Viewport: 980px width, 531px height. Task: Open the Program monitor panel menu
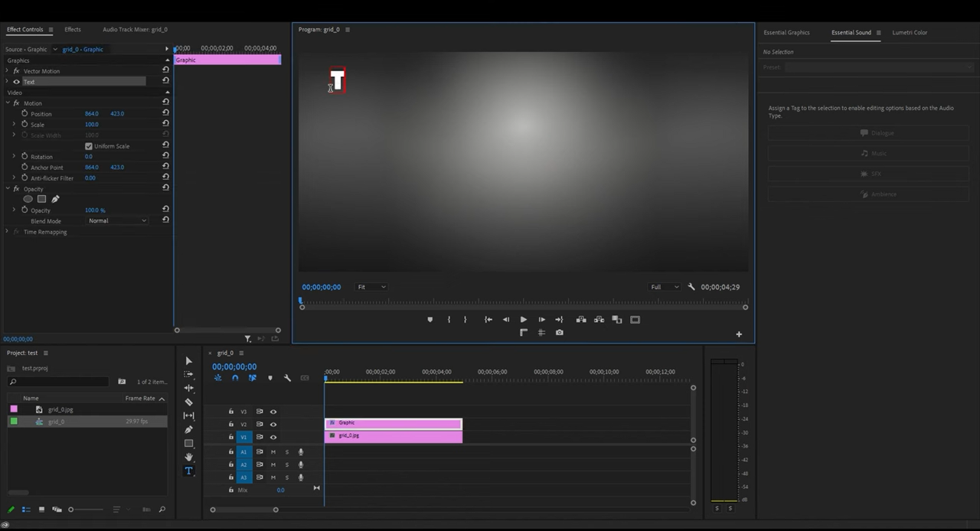(x=348, y=29)
